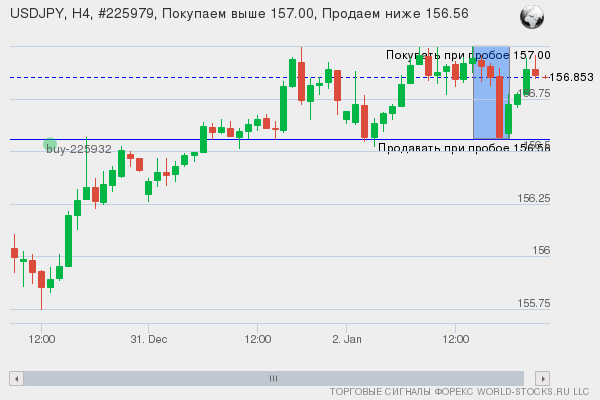Click the 156 price axis label
This screenshot has height=400, width=600.
tap(541, 250)
